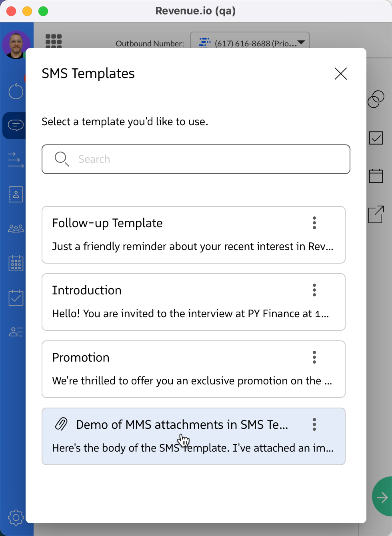Click the checkbox task icon on right

click(376, 138)
